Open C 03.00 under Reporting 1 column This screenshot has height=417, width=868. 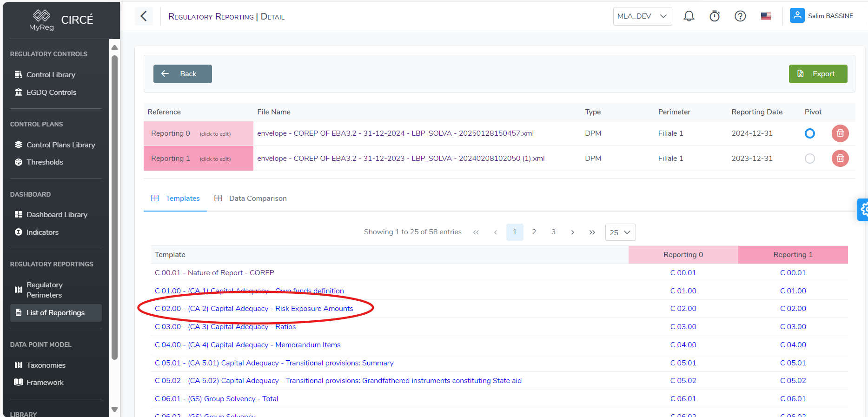pyautogui.click(x=793, y=327)
